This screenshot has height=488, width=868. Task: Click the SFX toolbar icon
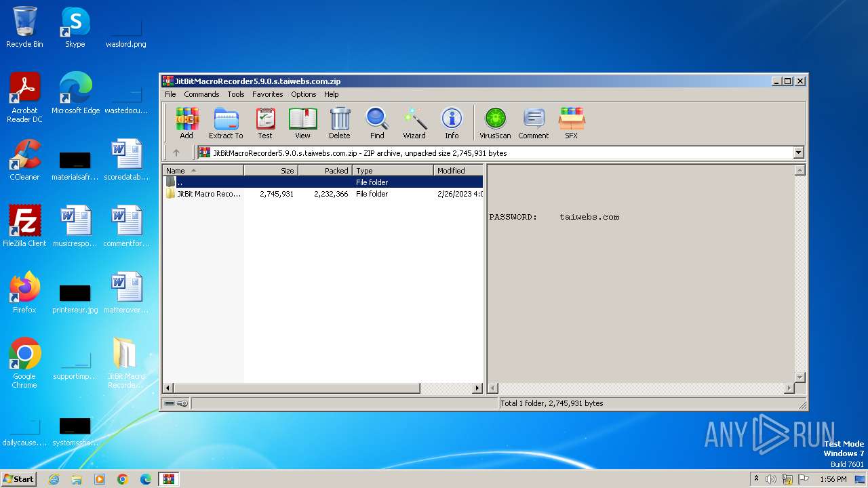click(x=572, y=123)
